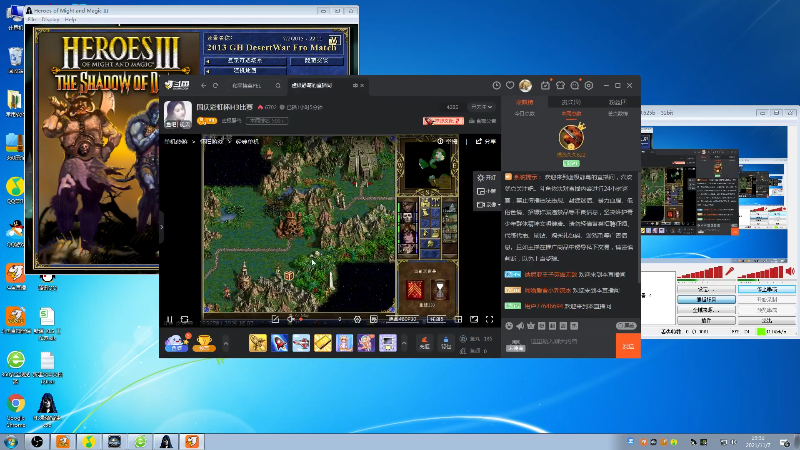Open the Huya settings hexagon icon
The height and width of the screenshot is (450, 800).
(589, 86)
